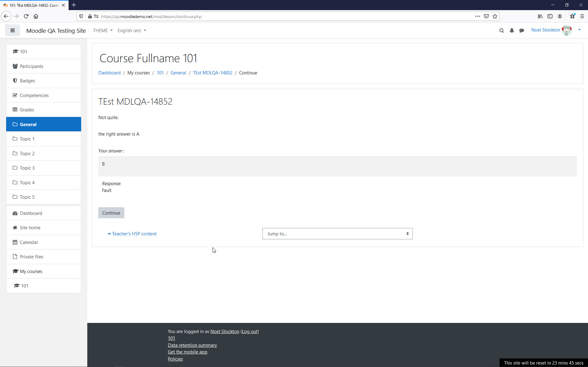This screenshot has height=367, width=588.
Task: Go to Topic 3 section
Action: tap(43, 168)
